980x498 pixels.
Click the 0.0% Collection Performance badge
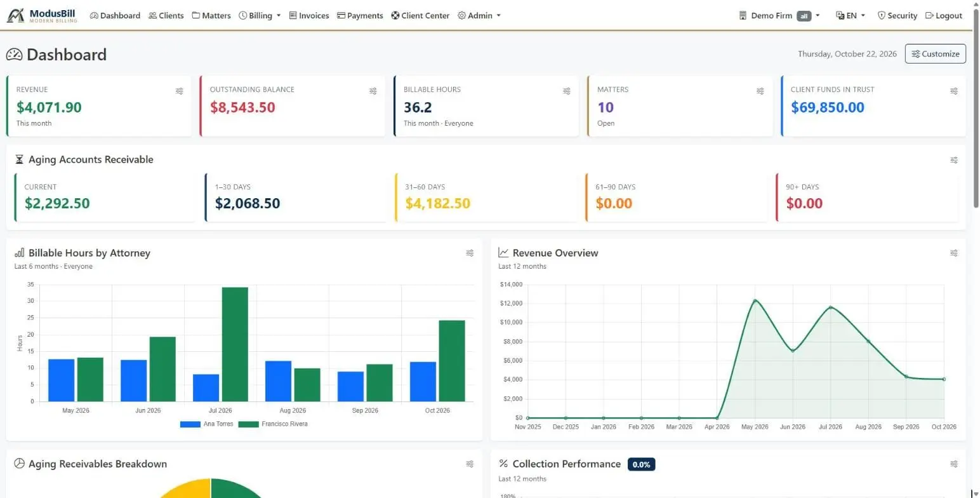click(641, 464)
